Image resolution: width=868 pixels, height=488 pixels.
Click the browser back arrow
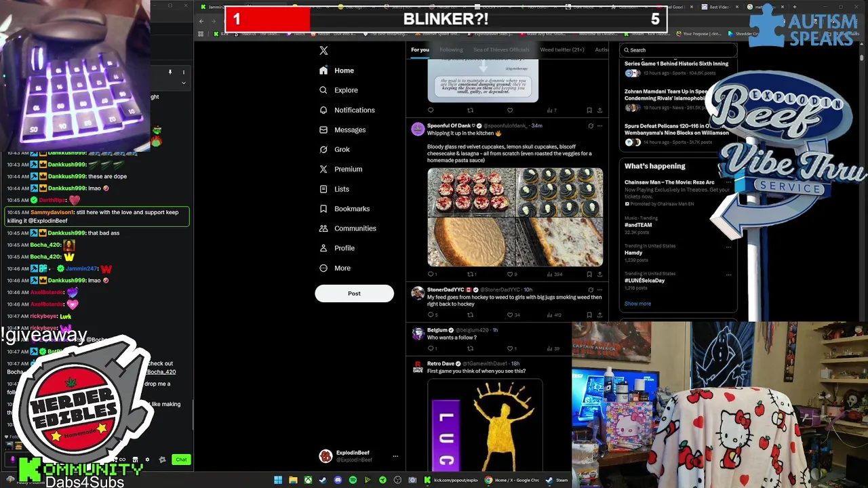[201, 21]
